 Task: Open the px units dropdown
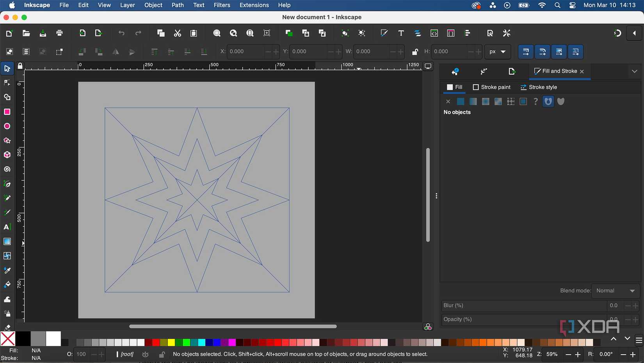coord(497,52)
